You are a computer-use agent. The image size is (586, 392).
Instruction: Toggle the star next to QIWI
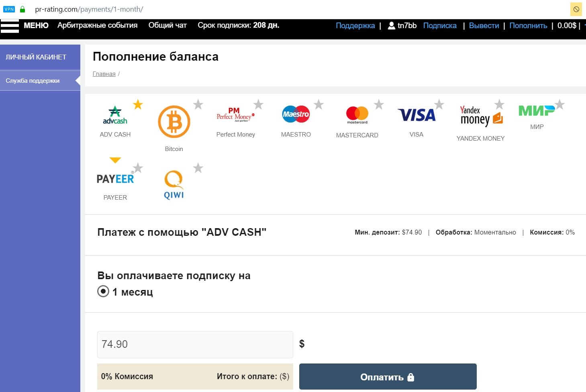(x=198, y=167)
